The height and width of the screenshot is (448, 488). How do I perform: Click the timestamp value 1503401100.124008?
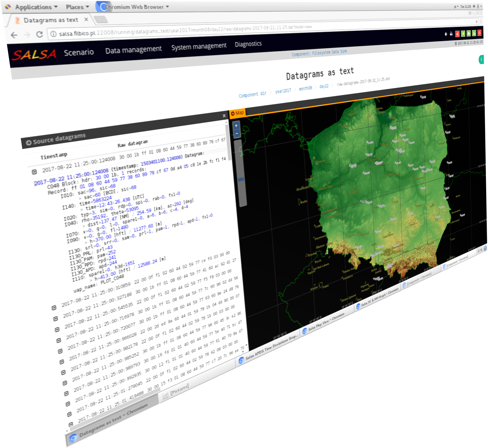(161, 160)
